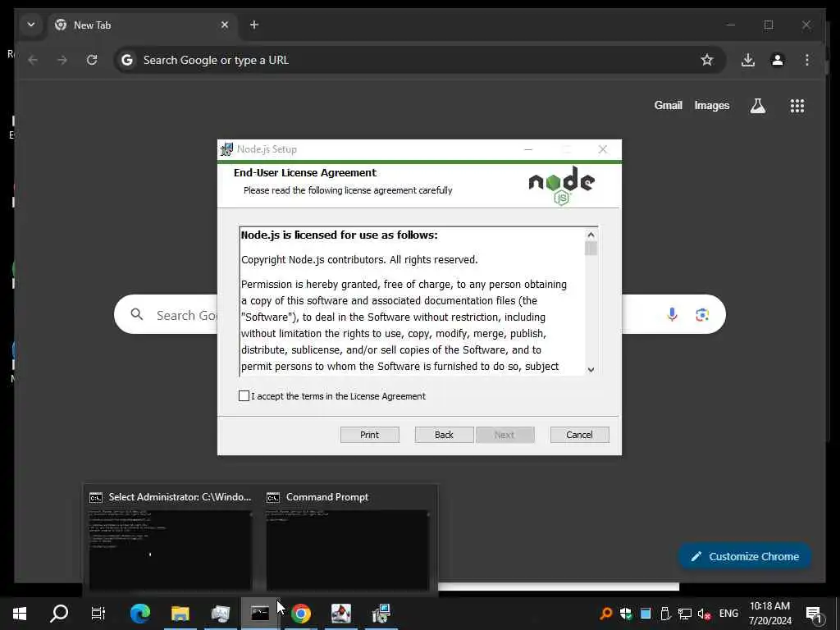840x630 pixels.
Task: Open the Windows Start menu
Action: point(20,614)
